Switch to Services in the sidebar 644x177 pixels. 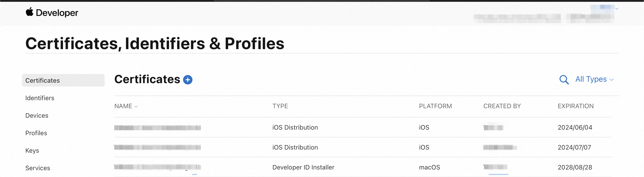click(38, 168)
